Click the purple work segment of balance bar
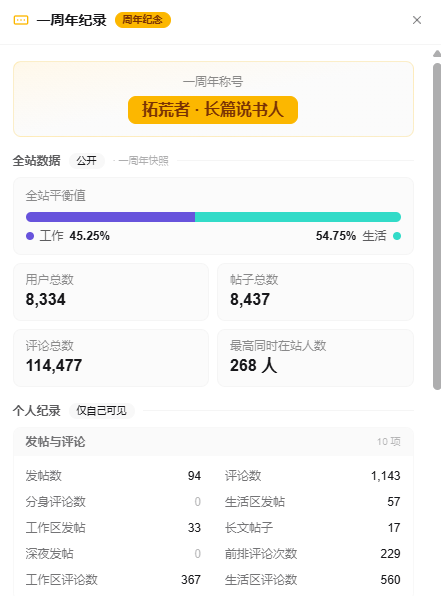Screen dimensions: 441x596 pos(110,217)
